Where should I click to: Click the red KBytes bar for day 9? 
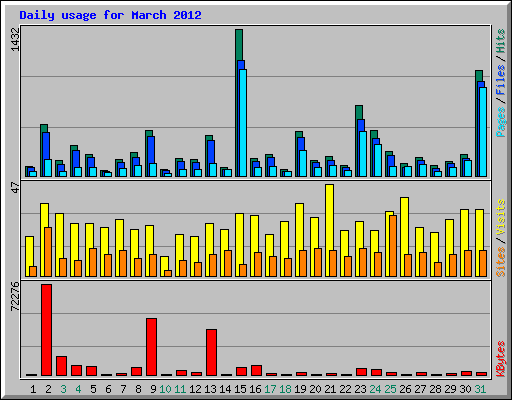click(x=151, y=347)
